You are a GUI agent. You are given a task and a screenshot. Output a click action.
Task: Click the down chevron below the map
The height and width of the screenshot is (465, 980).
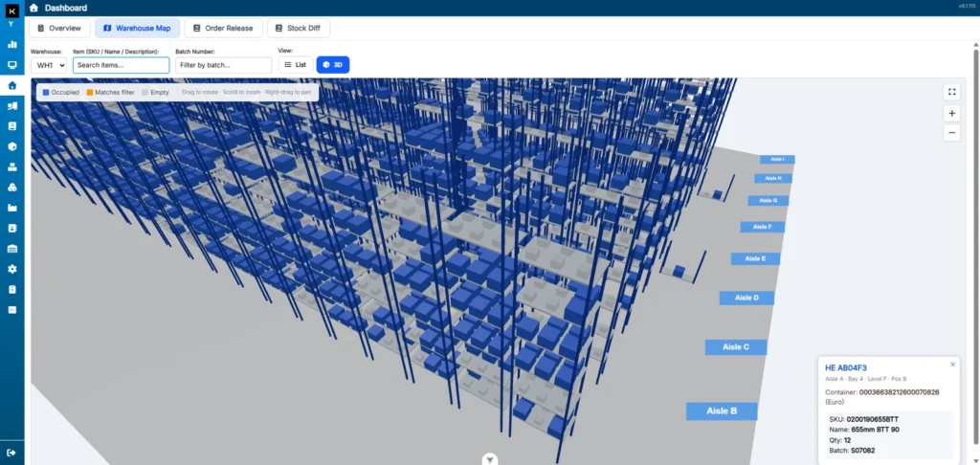coord(491,459)
